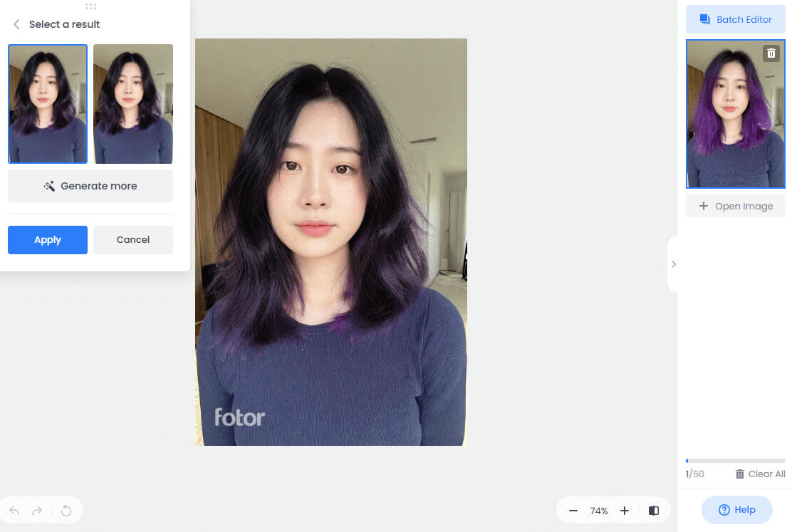
Task: Click the back arrow beside Select a result
Action: tap(16, 24)
